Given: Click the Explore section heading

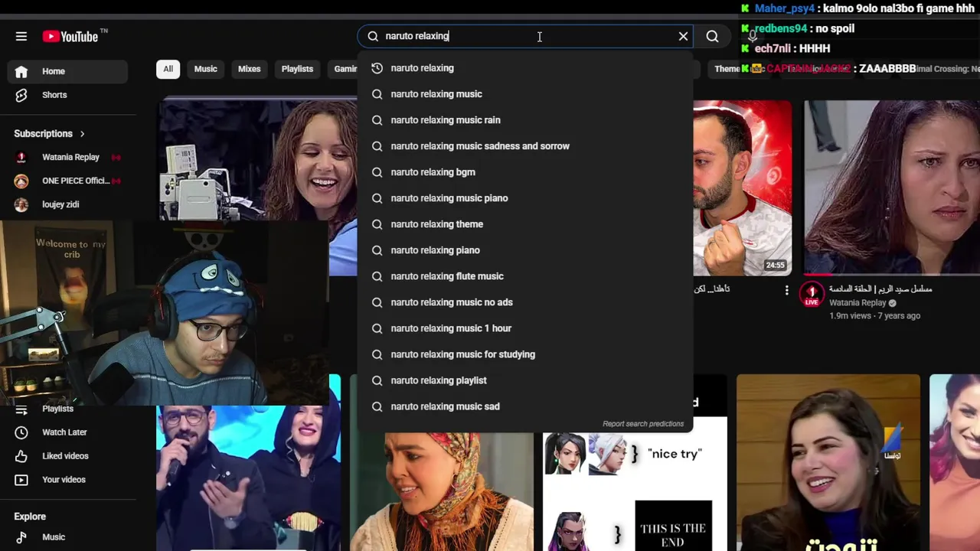Looking at the screenshot, I should (x=30, y=517).
